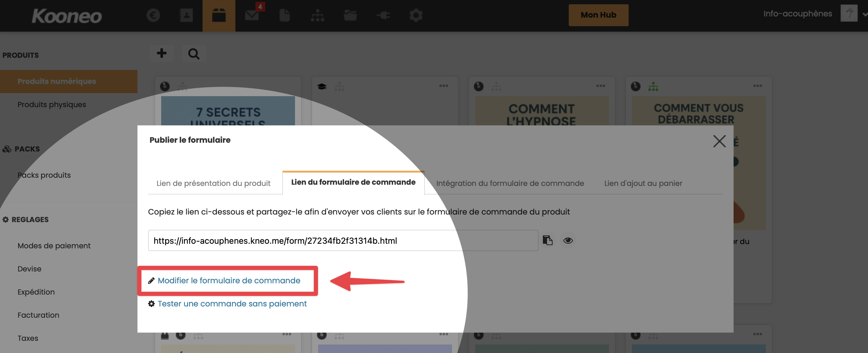Open Intégration du formulaire de commande tab

[x=510, y=183]
